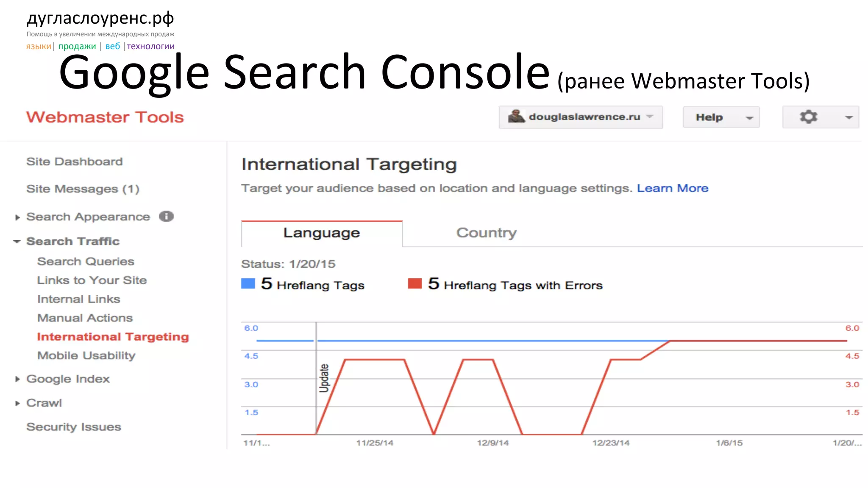This screenshot has height=488, width=868.
Task: Click the red Hreflang Tags with Errors square
Action: click(415, 283)
